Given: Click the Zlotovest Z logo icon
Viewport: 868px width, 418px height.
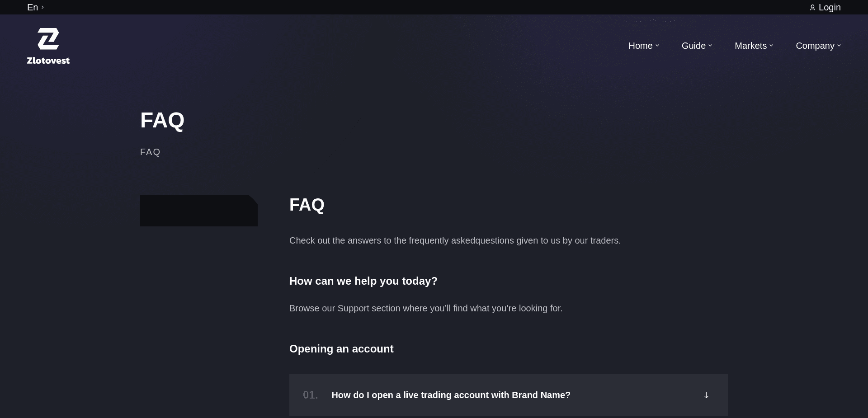Looking at the screenshot, I should [x=48, y=39].
